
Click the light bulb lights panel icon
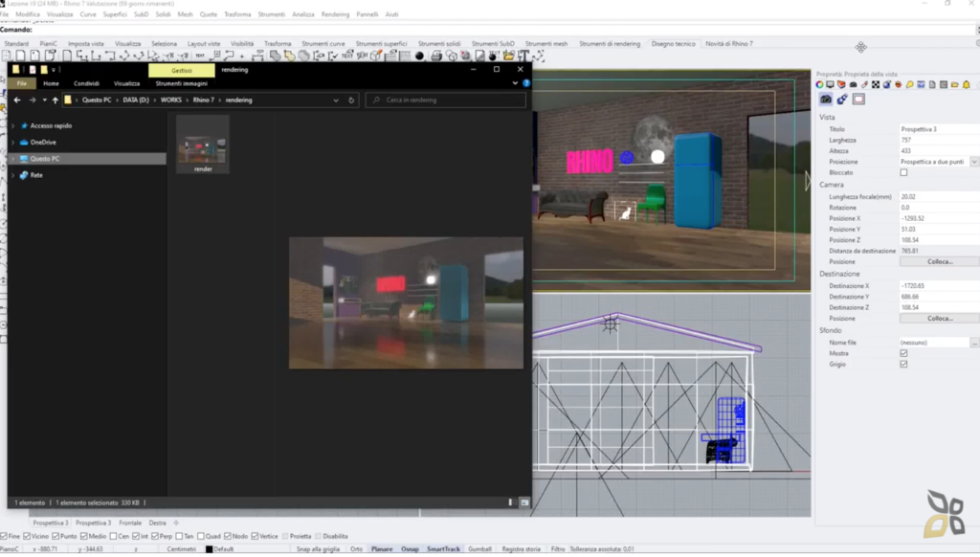pyautogui.click(x=909, y=84)
